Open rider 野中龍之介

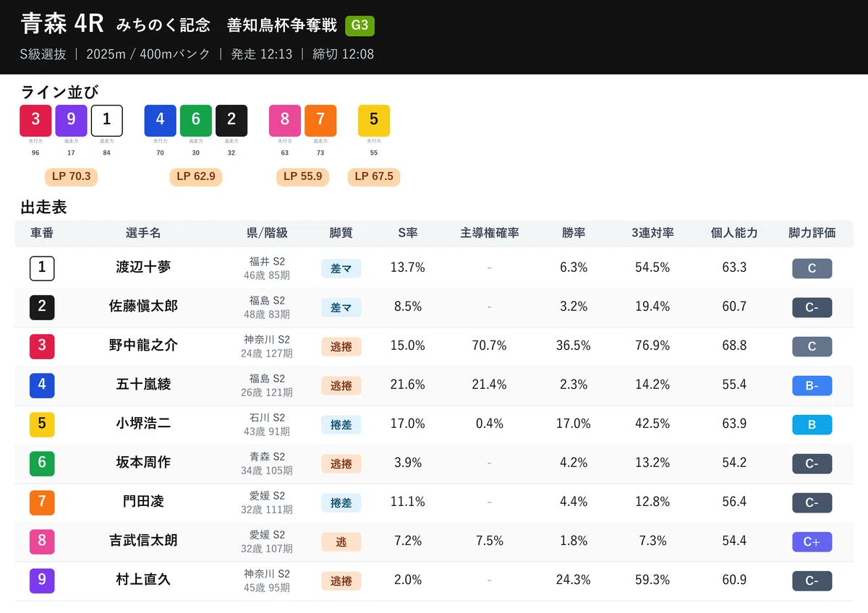[x=143, y=346]
